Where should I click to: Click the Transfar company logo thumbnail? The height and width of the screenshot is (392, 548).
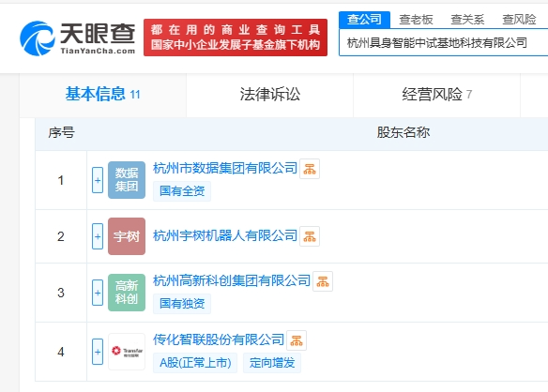tap(127, 352)
